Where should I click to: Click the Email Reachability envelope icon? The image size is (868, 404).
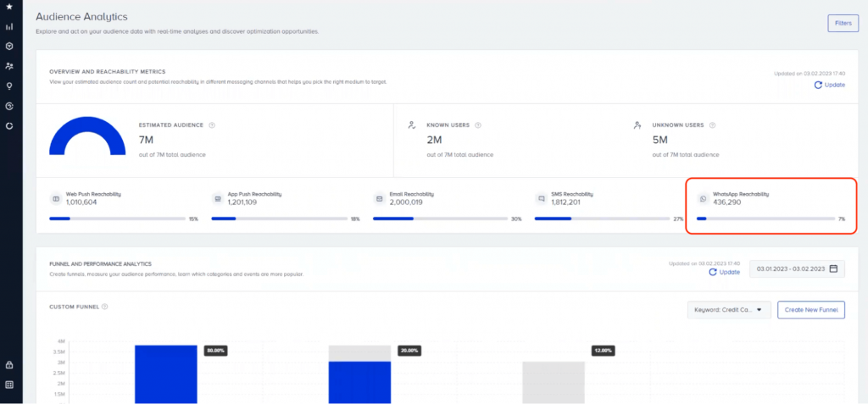click(x=380, y=199)
